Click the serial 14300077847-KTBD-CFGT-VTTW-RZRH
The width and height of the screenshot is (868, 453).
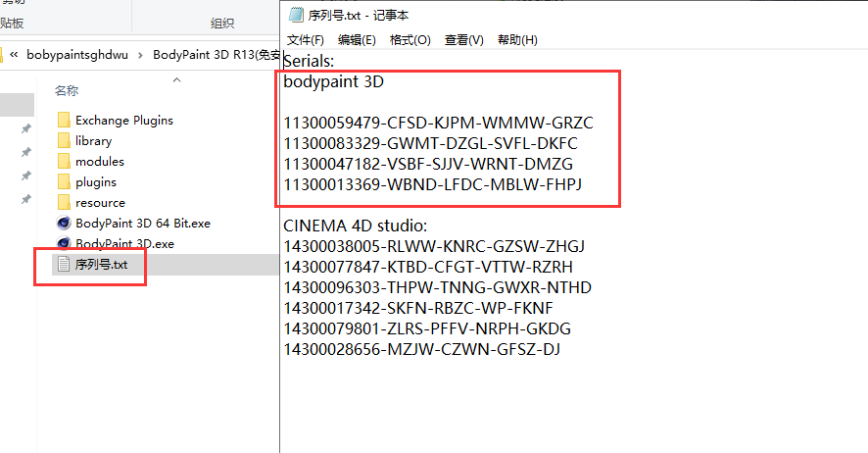(x=428, y=267)
